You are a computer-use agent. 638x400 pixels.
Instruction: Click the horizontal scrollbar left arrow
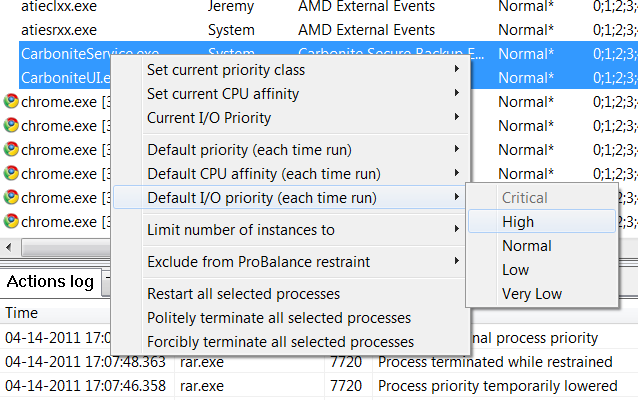point(9,247)
